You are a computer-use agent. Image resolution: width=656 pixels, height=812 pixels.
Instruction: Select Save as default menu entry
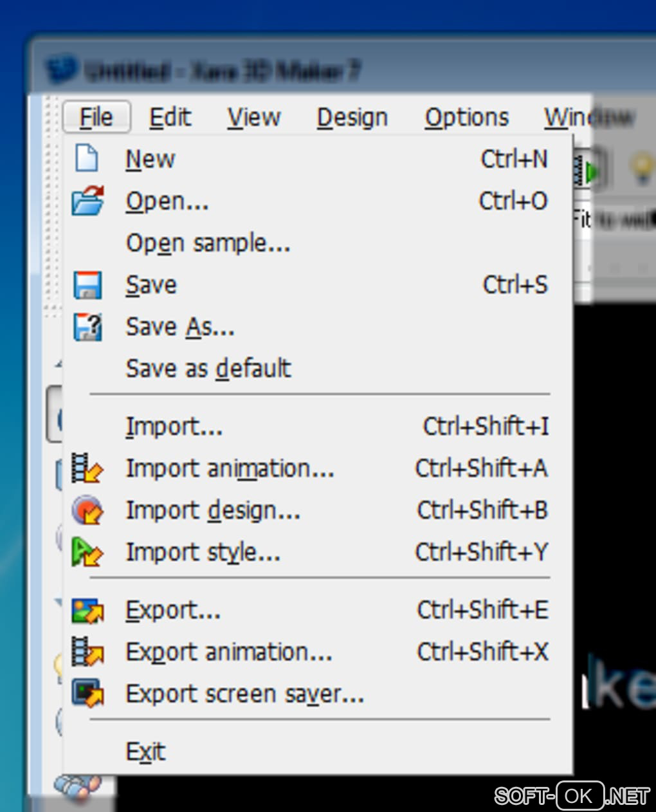click(208, 369)
